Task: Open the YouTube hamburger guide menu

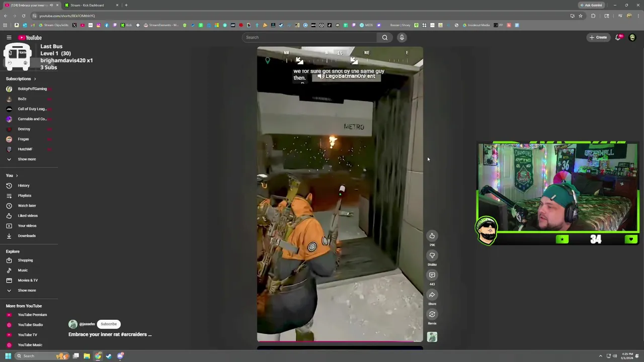Action: (9, 38)
